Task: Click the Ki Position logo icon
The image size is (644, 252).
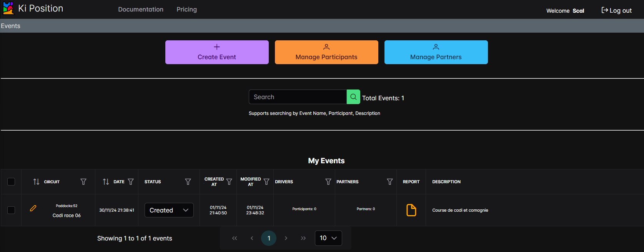Action: point(8,8)
